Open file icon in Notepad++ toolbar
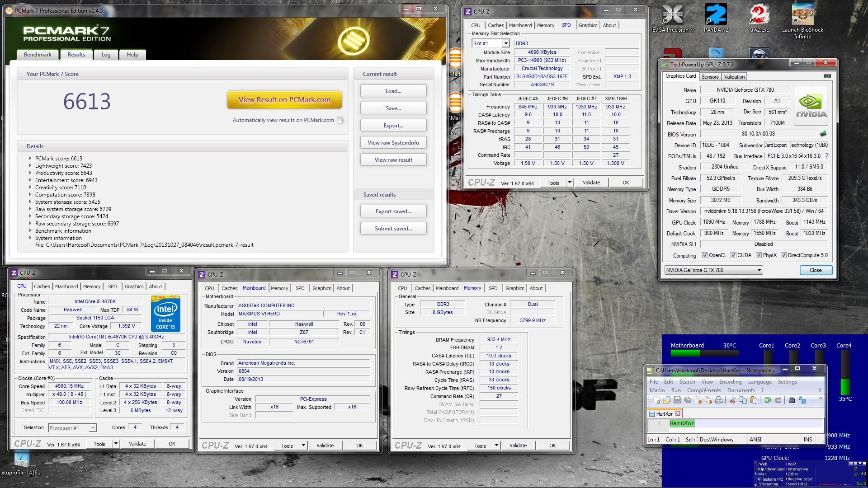868x488 pixels. pos(667,400)
